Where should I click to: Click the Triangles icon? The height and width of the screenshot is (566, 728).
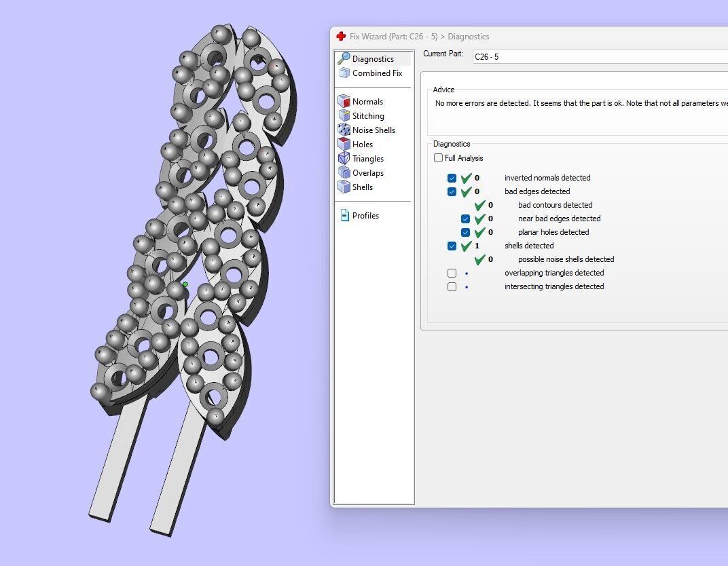point(344,158)
